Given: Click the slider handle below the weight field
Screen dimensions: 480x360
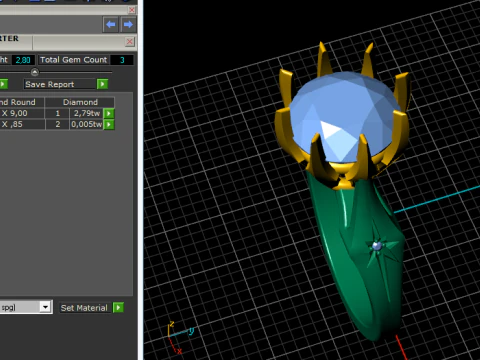Looking at the screenshot, I should (35, 72).
